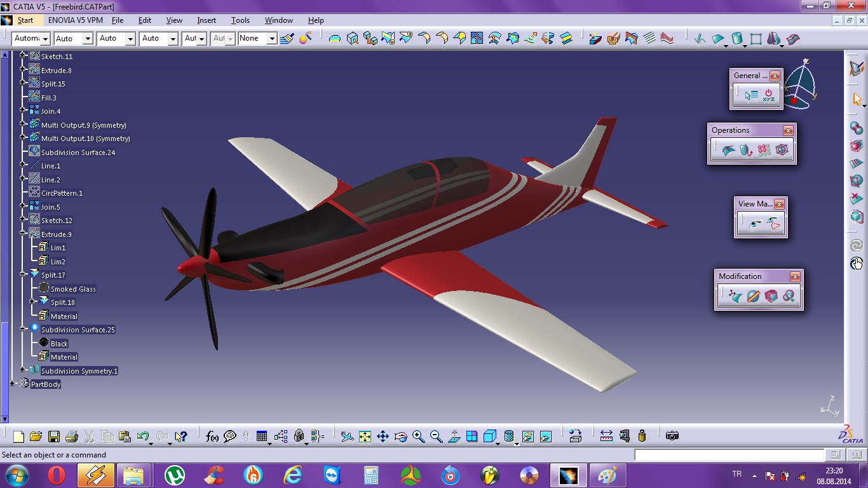This screenshot has height=488, width=868.
Task: Open the Start menu in menu bar
Action: click(25, 20)
